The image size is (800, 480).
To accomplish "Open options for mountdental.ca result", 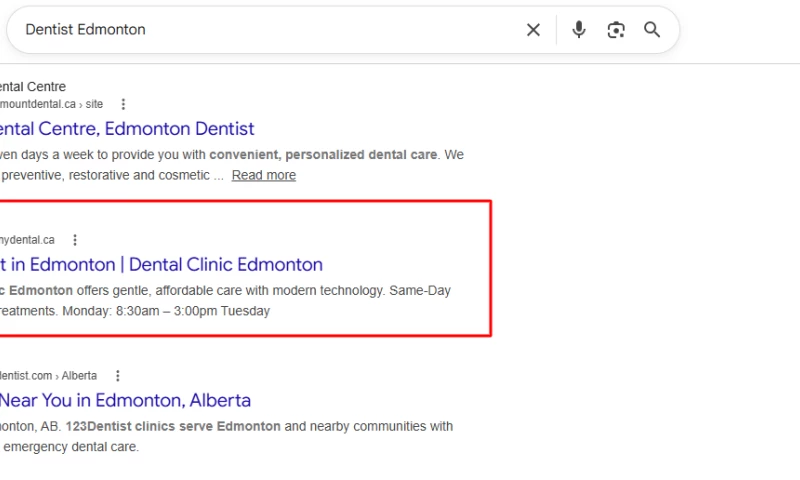I will tap(123, 104).
